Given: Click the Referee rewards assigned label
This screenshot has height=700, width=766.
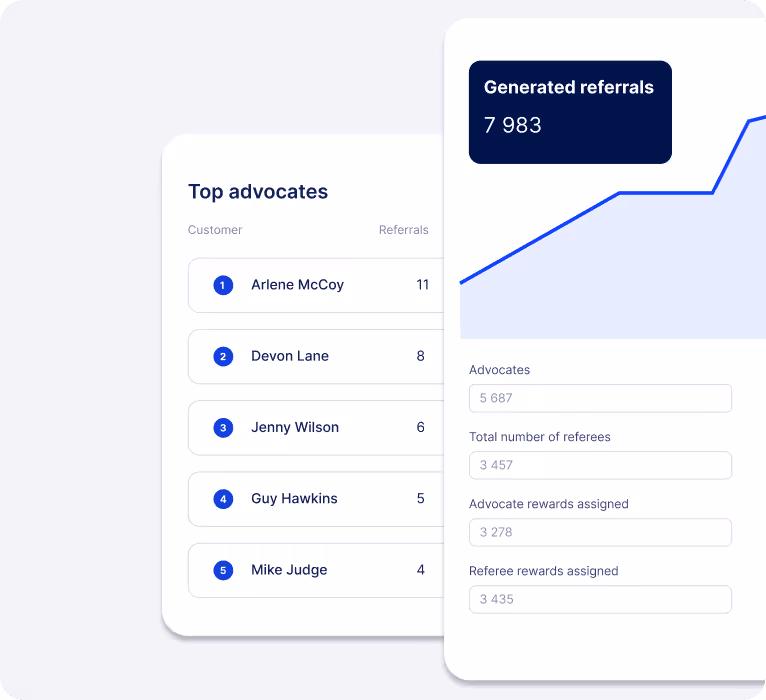Looking at the screenshot, I should tap(544, 571).
